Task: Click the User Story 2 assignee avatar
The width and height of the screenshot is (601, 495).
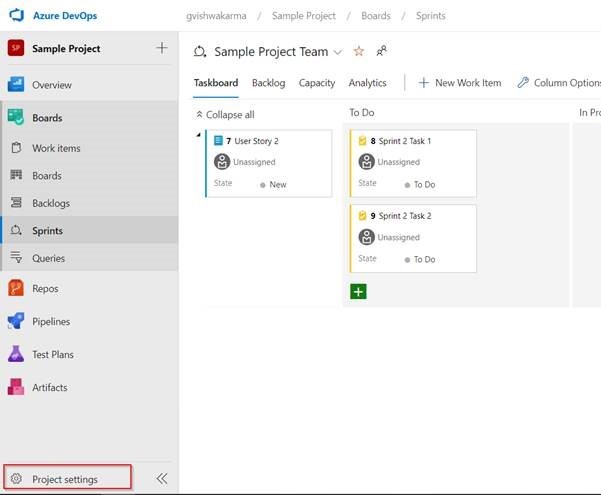Action: click(222, 161)
